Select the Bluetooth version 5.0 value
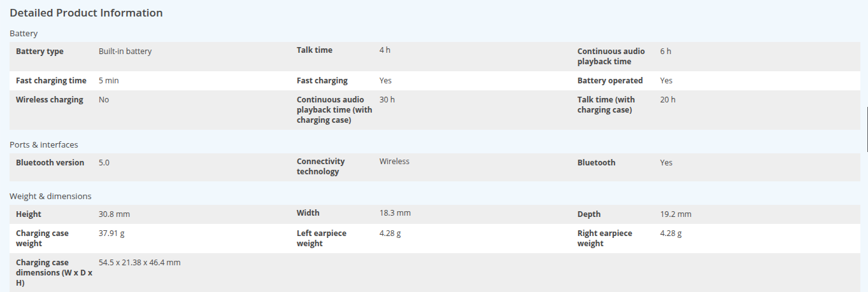 [104, 163]
